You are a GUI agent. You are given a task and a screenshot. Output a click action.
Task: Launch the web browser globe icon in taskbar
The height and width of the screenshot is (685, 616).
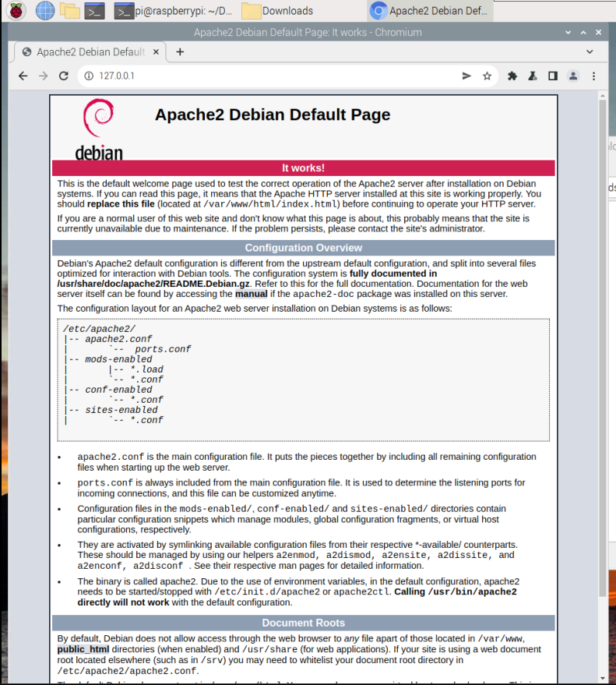[45, 10]
